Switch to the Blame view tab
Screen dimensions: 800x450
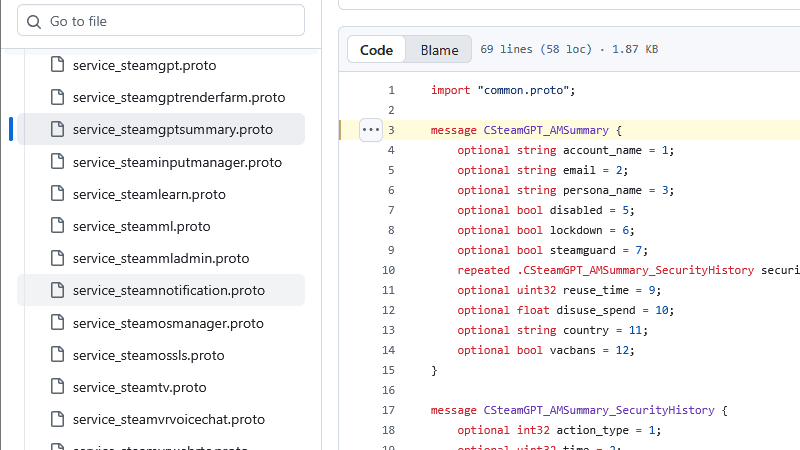pos(439,50)
